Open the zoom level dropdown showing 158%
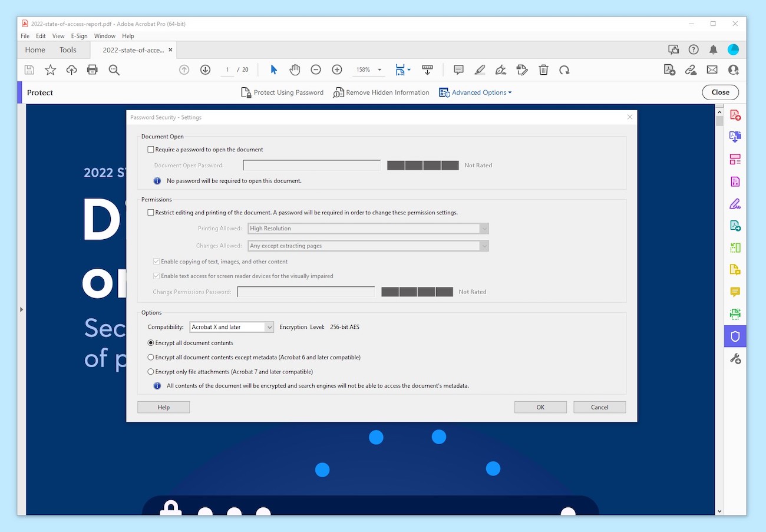766x532 pixels. click(379, 69)
